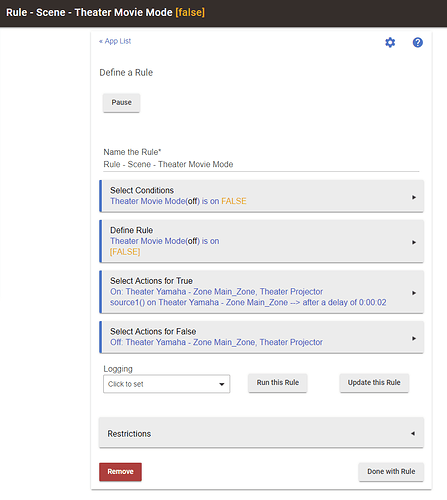Screen dimensions: 447x500
Task: Click the red Remove button
Action: (120, 472)
